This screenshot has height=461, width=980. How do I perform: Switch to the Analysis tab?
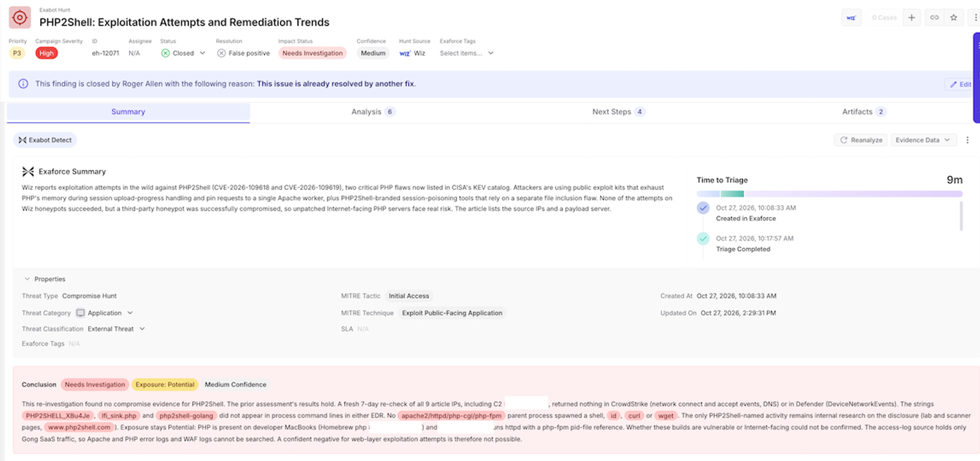(x=373, y=112)
